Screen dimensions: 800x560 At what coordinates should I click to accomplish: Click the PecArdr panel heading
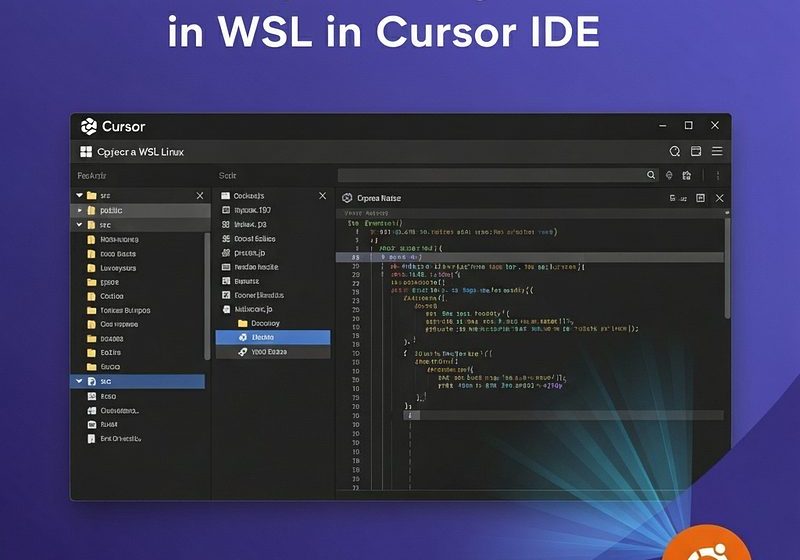tap(92, 175)
